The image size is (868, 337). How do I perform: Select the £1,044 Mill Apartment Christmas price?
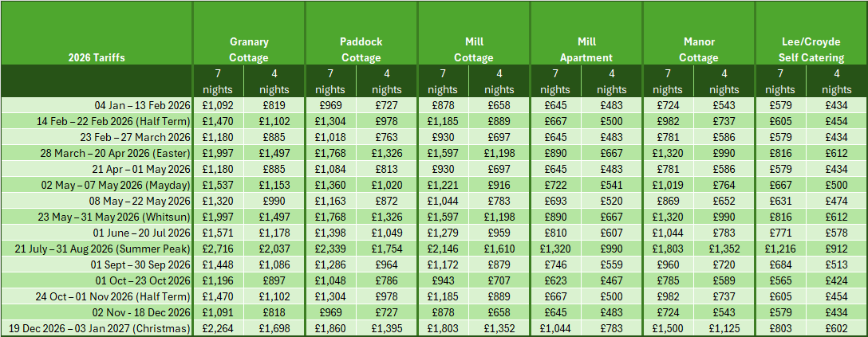tap(556, 329)
